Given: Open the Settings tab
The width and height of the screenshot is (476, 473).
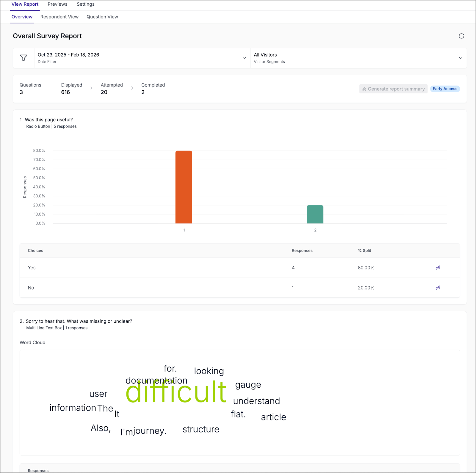Looking at the screenshot, I should (85, 4).
